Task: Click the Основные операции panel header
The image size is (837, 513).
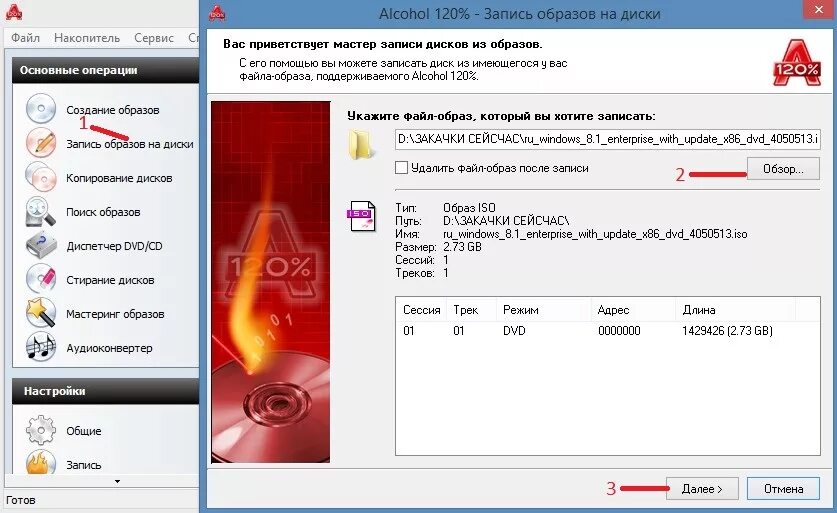Action: (106, 70)
